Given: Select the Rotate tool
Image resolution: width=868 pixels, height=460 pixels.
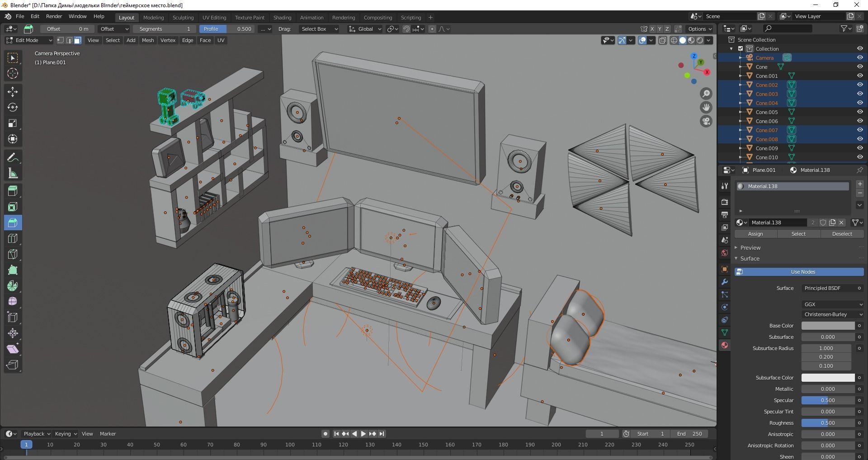Looking at the screenshot, I should (x=13, y=108).
